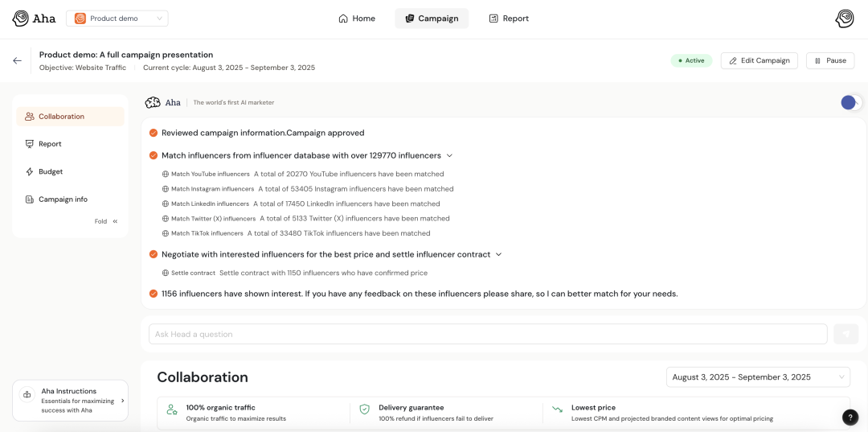This screenshot has height=432, width=868.
Task: Click the Fold collapse sidebar icon
Action: click(x=115, y=221)
